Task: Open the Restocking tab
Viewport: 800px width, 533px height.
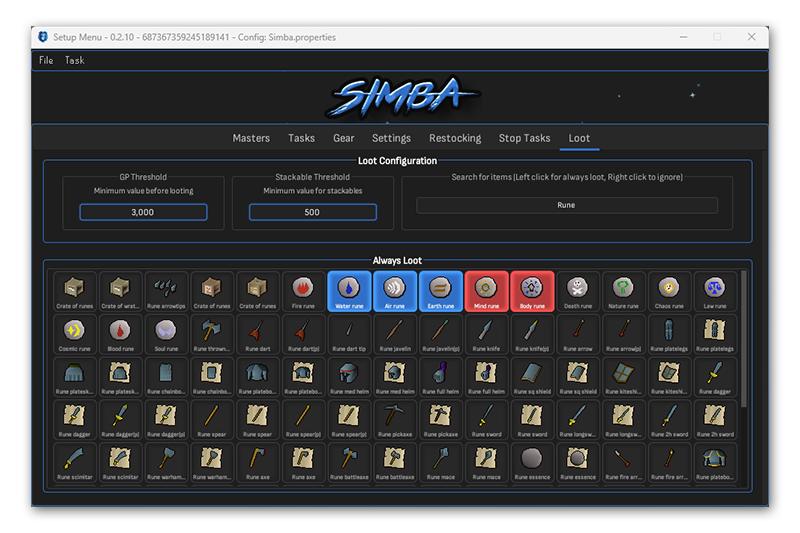Action: 455,138
